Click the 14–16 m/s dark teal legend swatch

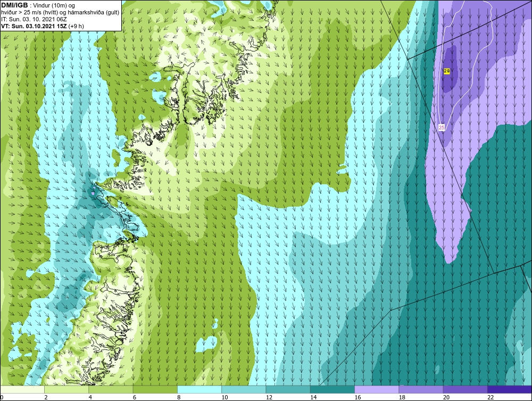coord(332,389)
